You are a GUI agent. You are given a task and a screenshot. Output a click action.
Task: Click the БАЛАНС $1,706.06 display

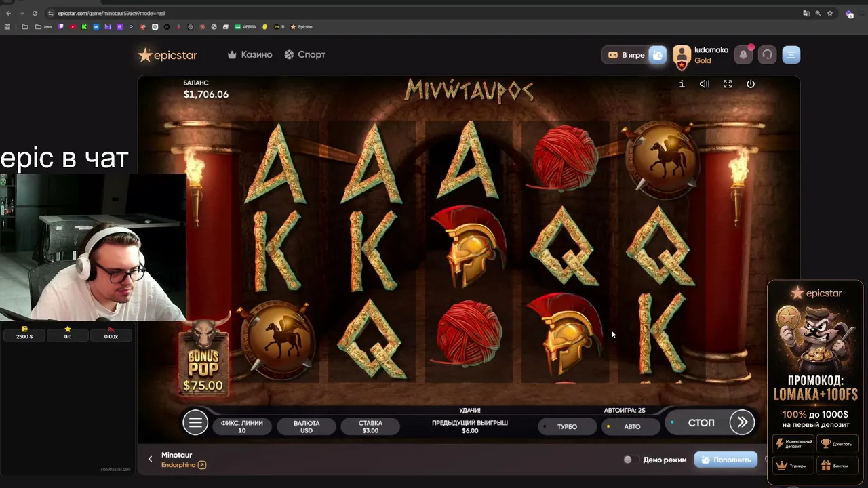click(206, 89)
